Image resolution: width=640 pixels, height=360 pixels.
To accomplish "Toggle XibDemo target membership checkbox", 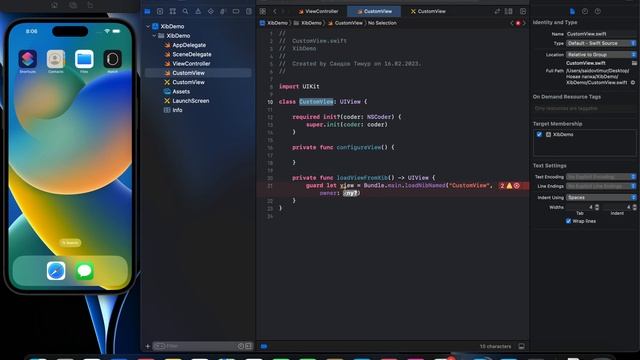I will pyautogui.click(x=539, y=134).
